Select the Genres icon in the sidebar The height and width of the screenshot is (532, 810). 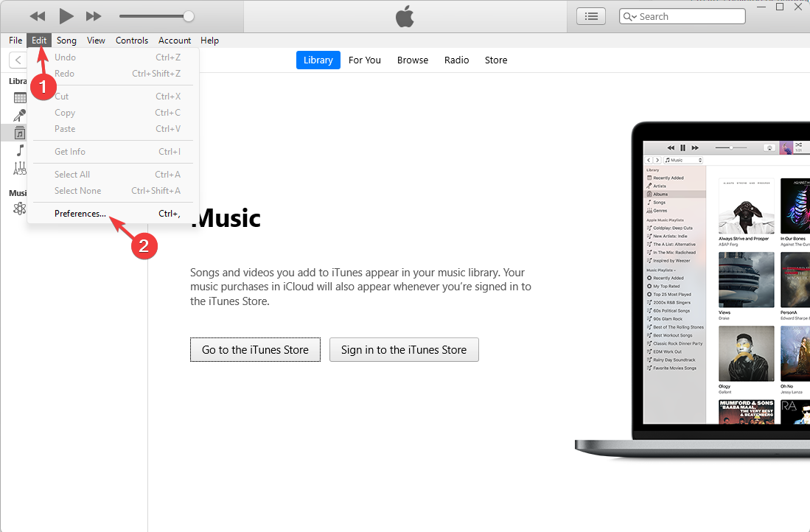(x=19, y=167)
